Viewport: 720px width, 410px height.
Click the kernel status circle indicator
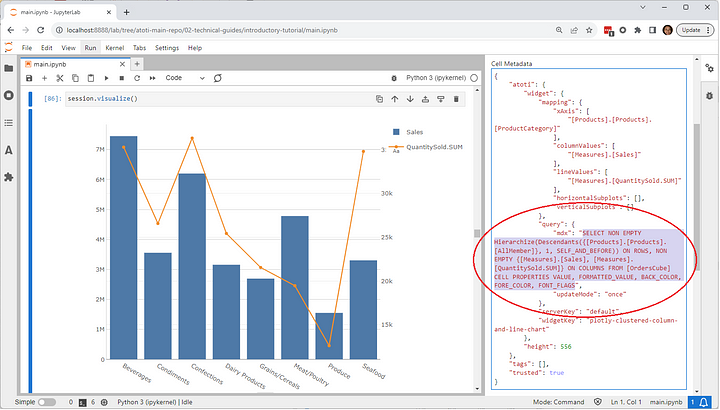click(x=474, y=78)
